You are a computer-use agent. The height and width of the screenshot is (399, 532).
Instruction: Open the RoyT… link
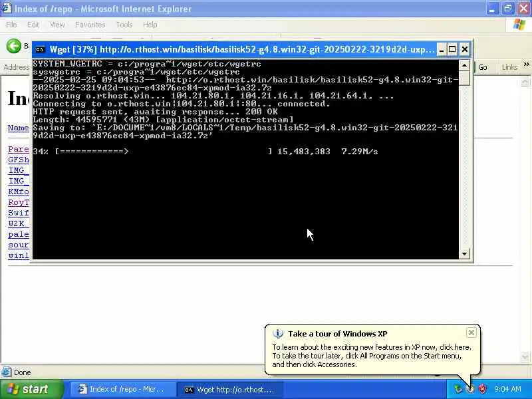(x=19, y=202)
